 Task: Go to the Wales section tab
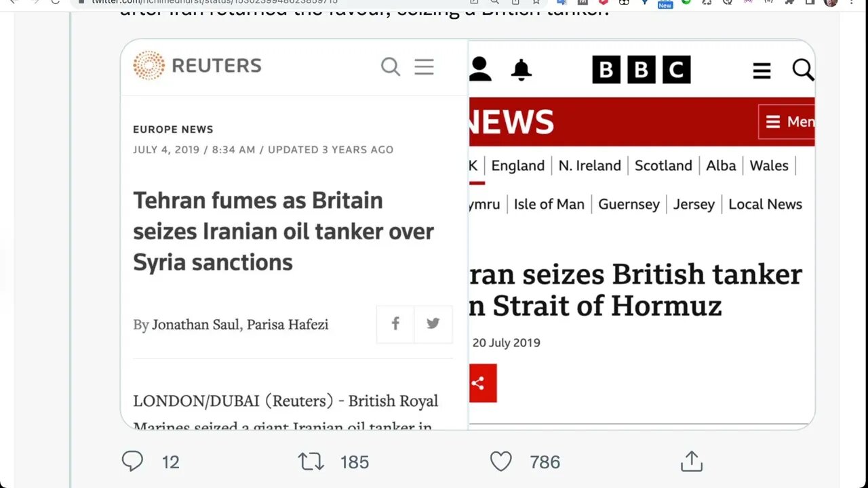[769, 165]
